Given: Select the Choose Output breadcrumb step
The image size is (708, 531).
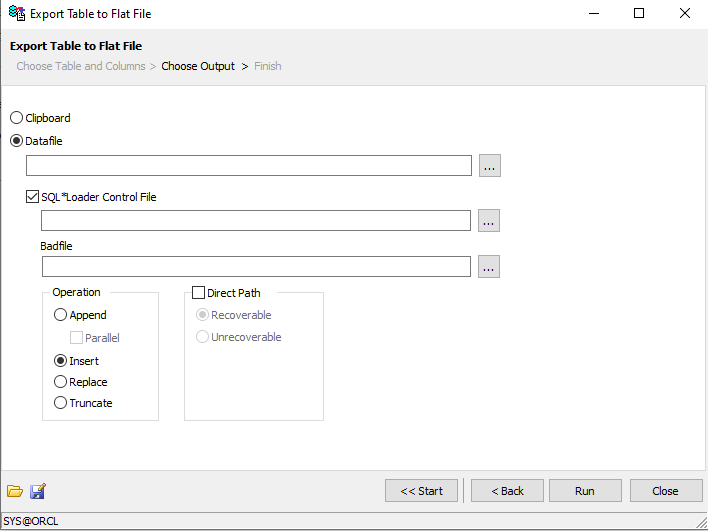Looking at the screenshot, I should point(198,66).
